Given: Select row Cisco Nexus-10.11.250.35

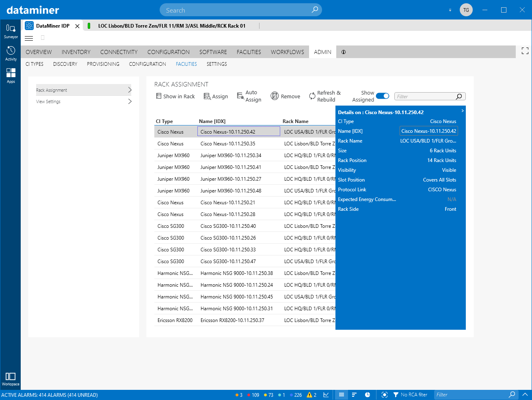Looking at the screenshot, I should point(245,144).
